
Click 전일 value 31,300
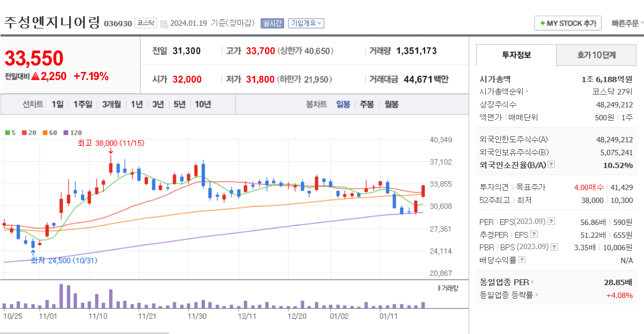187,51
